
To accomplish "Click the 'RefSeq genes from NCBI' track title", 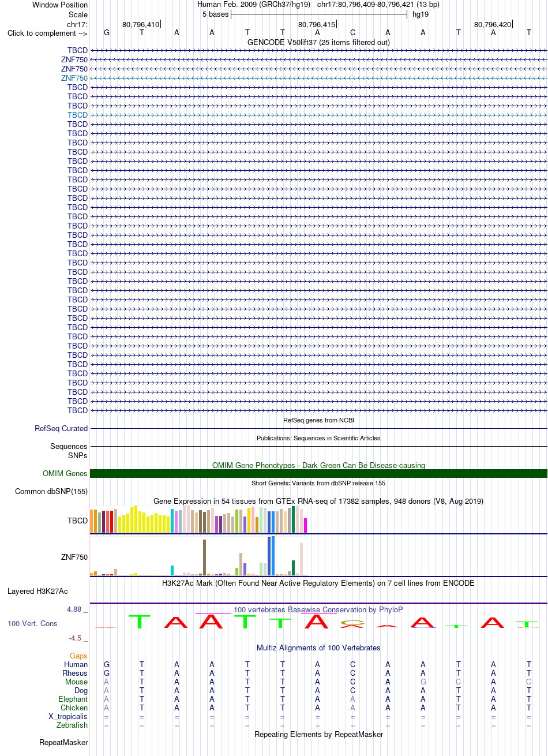I will click(318, 420).
